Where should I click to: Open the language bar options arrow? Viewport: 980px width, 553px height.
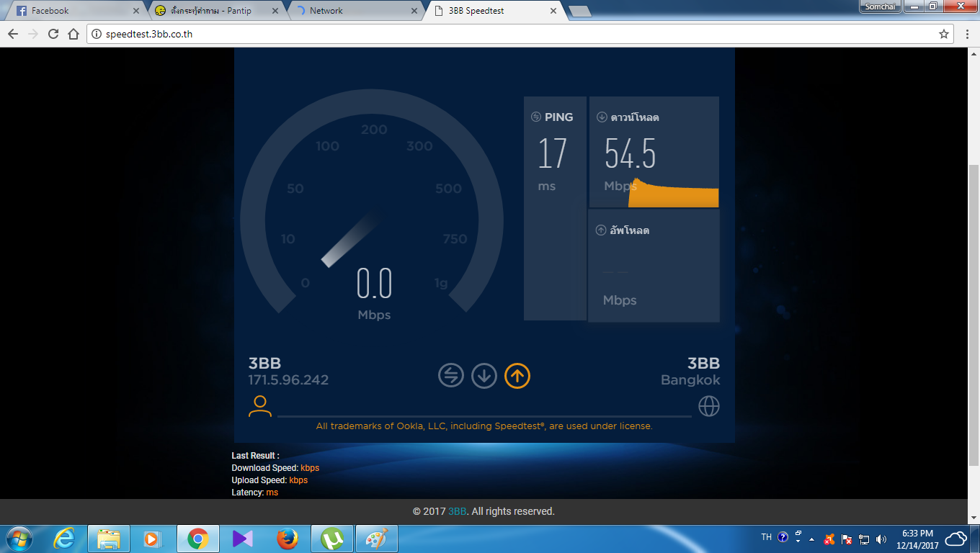(x=798, y=541)
